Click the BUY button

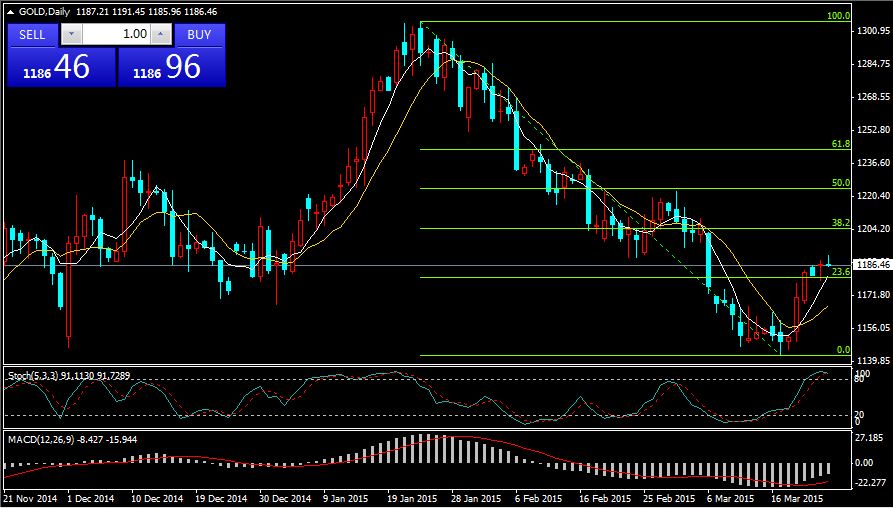(199, 35)
